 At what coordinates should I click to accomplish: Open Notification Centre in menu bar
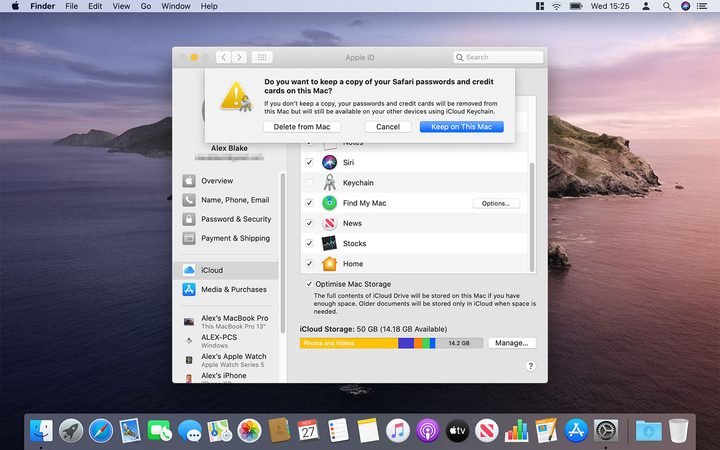tap(702, 6)
